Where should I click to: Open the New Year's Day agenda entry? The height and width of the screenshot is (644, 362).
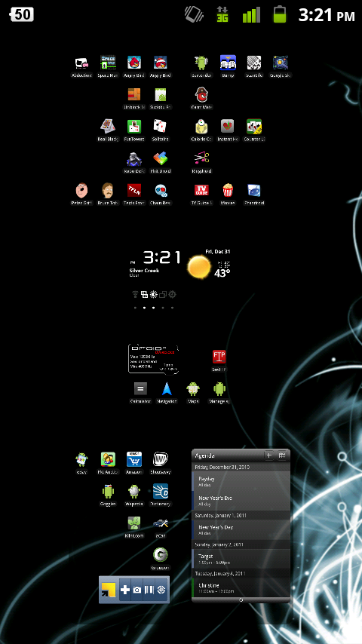pyautogui.click(x=241, y=530)
